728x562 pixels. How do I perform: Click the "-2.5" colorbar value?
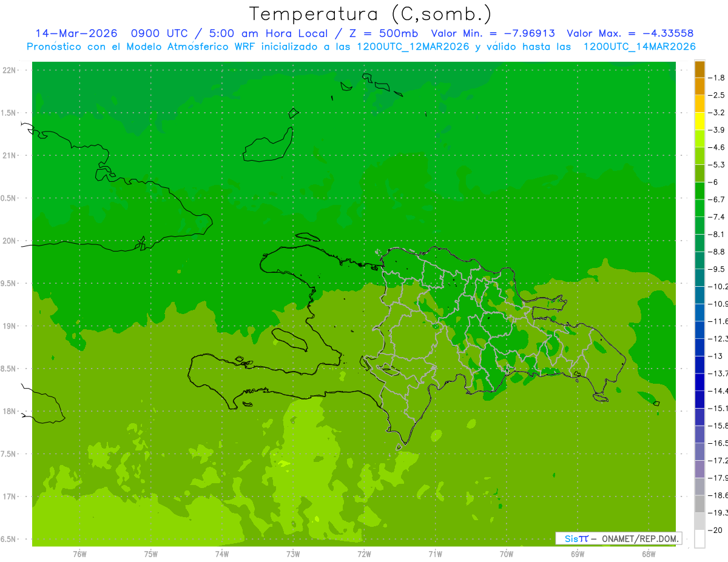(x=717, y=95)
